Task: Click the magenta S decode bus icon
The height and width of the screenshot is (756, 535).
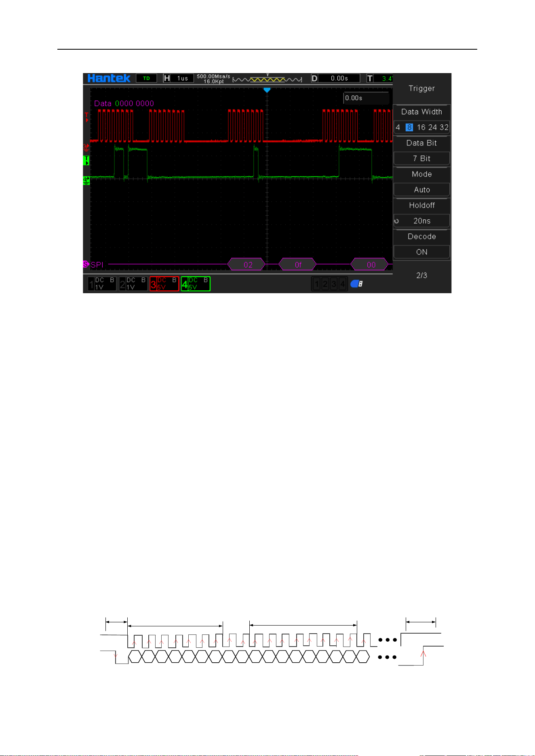Action: pyautogui.click(x=86, y=264)
